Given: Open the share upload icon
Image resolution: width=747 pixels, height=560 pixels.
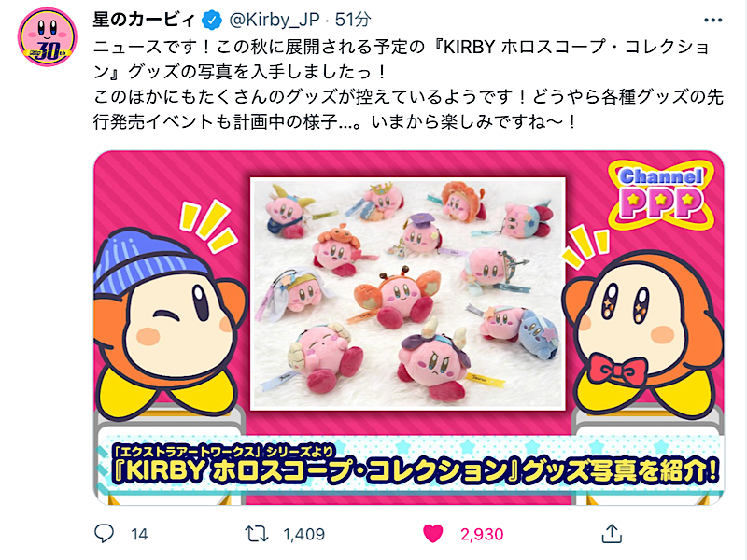Looking at the screenshot, I should pos(612,533).
